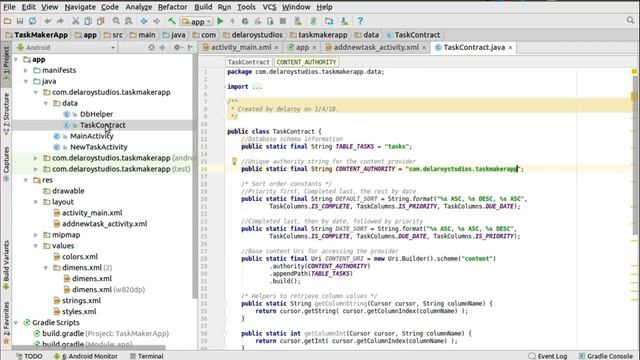Collapse the res folder node
The height and width of the screenshot is (360, 640).
pyautogui.click(x=26, y=180)
